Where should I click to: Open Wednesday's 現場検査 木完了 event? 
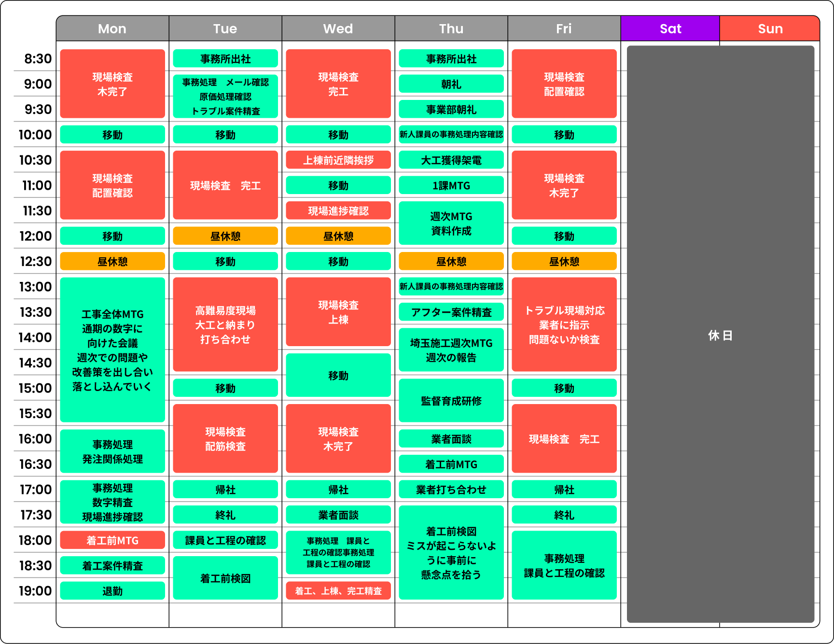tap(338, 438)
